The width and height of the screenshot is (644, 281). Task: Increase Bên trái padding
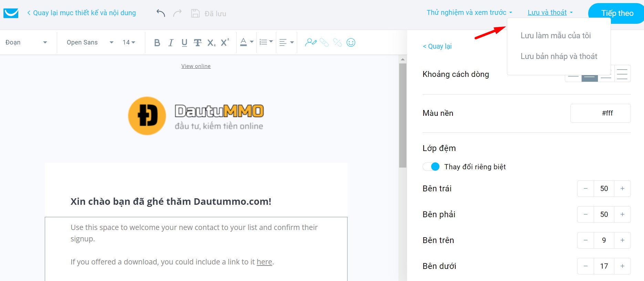(622, 189)
